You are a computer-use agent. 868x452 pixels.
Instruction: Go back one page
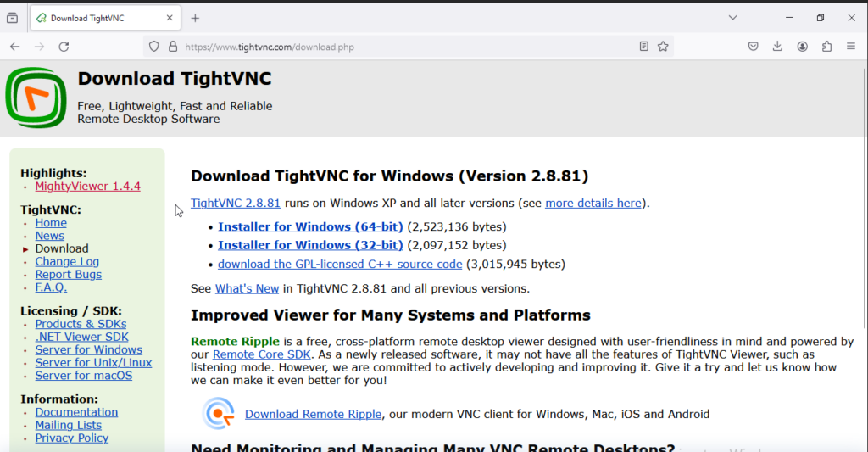tap(15, 47)
